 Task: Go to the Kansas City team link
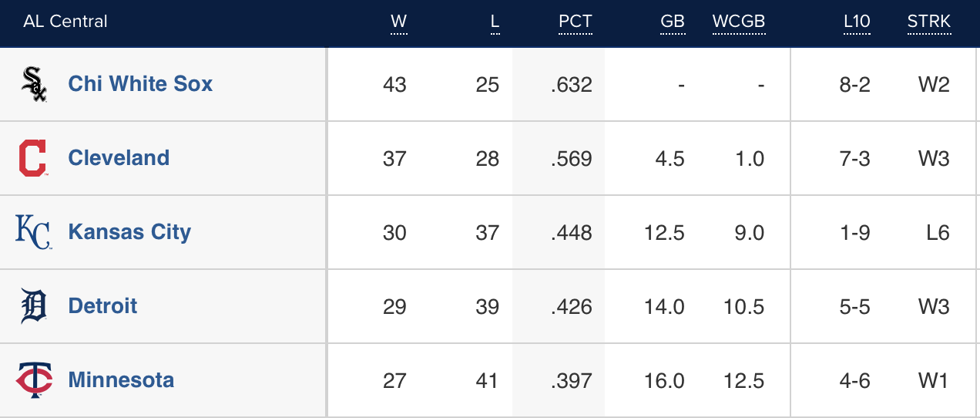point(129,232)
